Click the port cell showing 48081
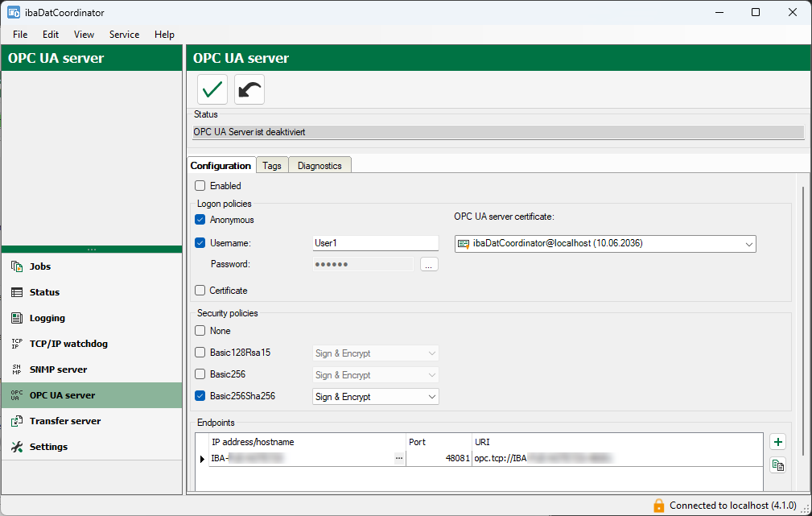The height and width of the screenshot is (516, 812). point(439,458)
